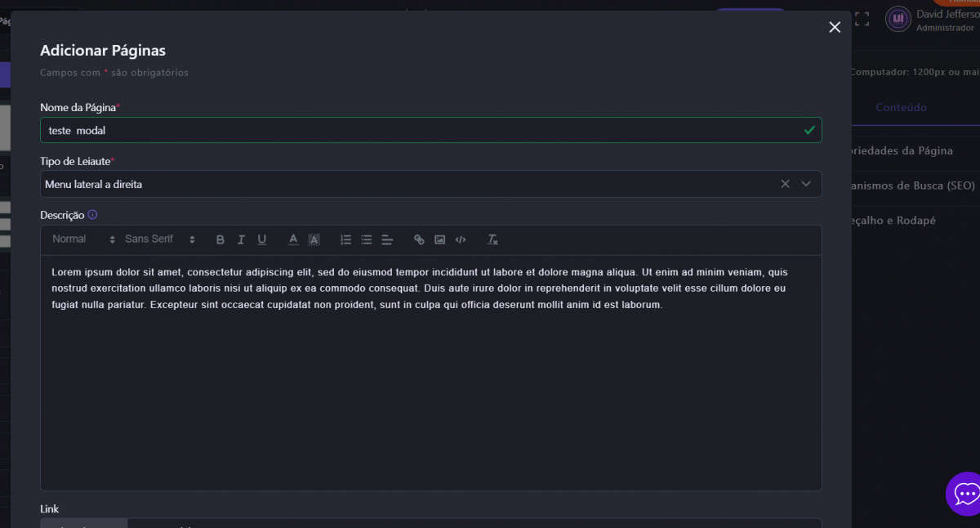Open the chat support bubble
Viewport: 980px width, 528px height.
966,494
